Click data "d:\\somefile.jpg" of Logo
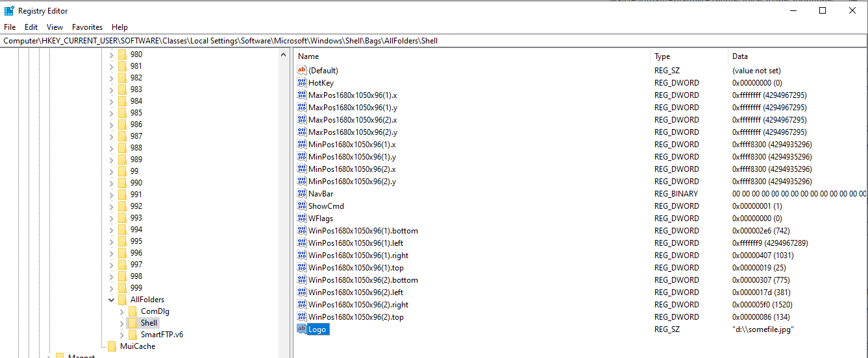The image size is (868, 358). [763, 329]
